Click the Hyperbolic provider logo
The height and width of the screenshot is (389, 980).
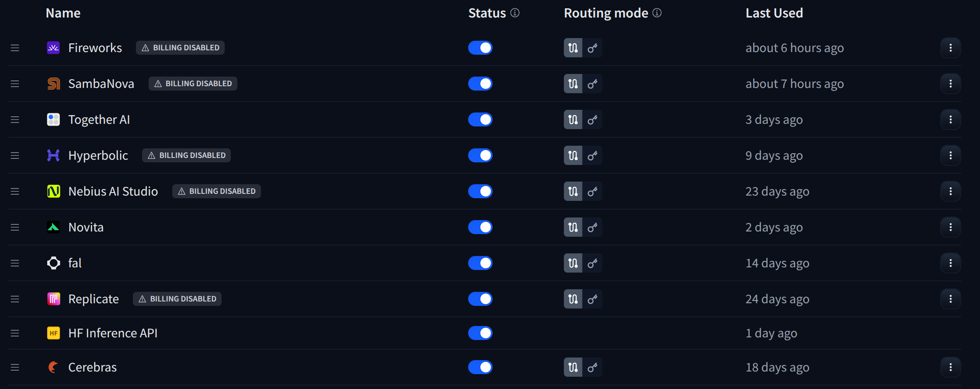(x=53, y=155)
